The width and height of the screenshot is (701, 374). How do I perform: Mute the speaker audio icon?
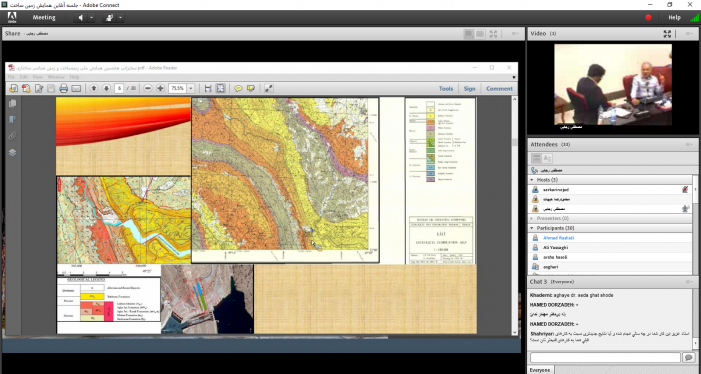pos(80,18)
